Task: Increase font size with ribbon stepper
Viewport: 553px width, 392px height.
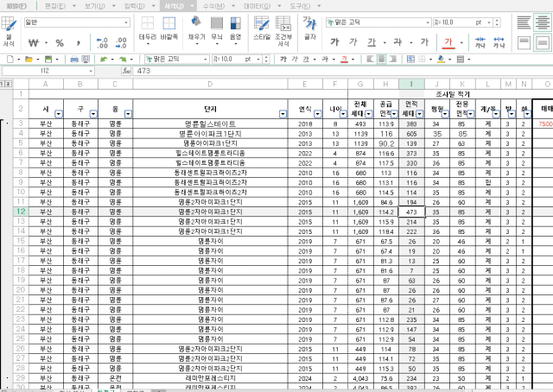Action: [497, 21]
